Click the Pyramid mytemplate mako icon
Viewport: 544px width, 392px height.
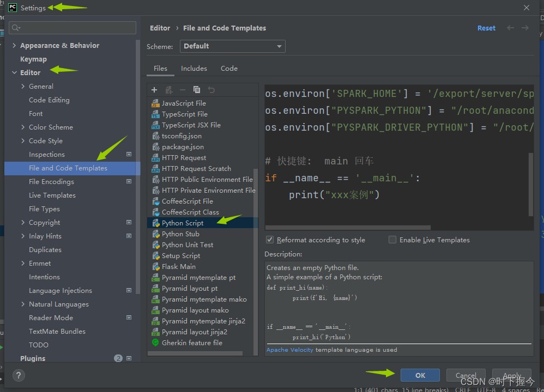tap(155, 299)
